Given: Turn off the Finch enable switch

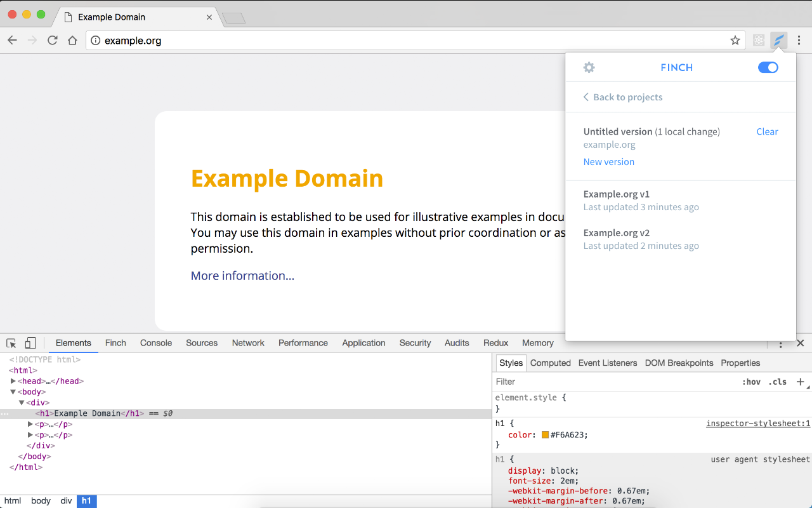Looking at the screenshot, I should [768, 67].
